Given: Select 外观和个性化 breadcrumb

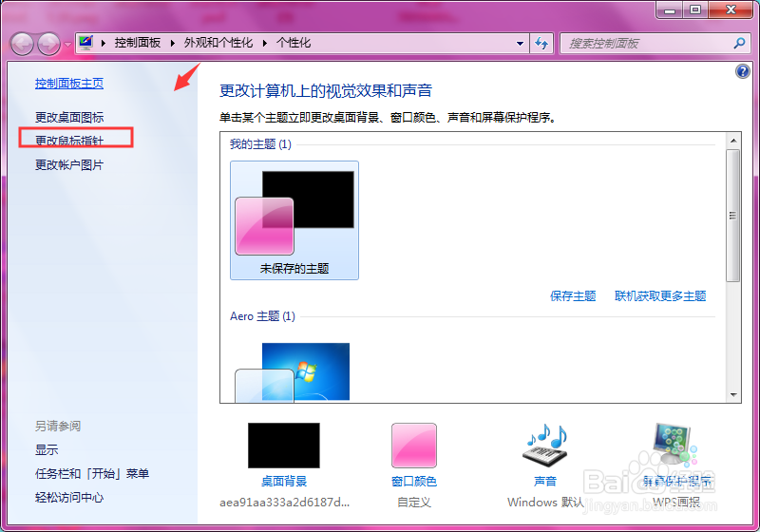Looking at the screenshot, I should tap(218, 43).
